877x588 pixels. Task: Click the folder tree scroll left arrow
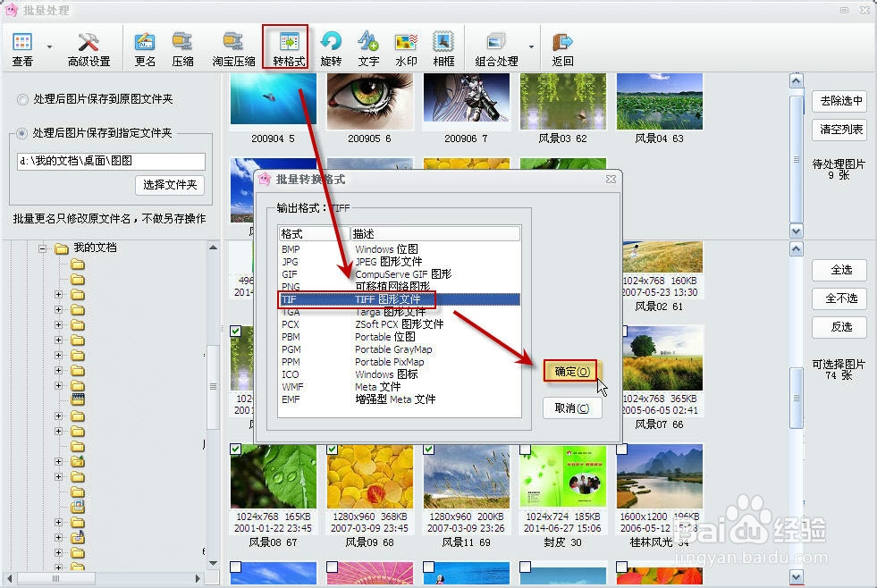(10, 578)
